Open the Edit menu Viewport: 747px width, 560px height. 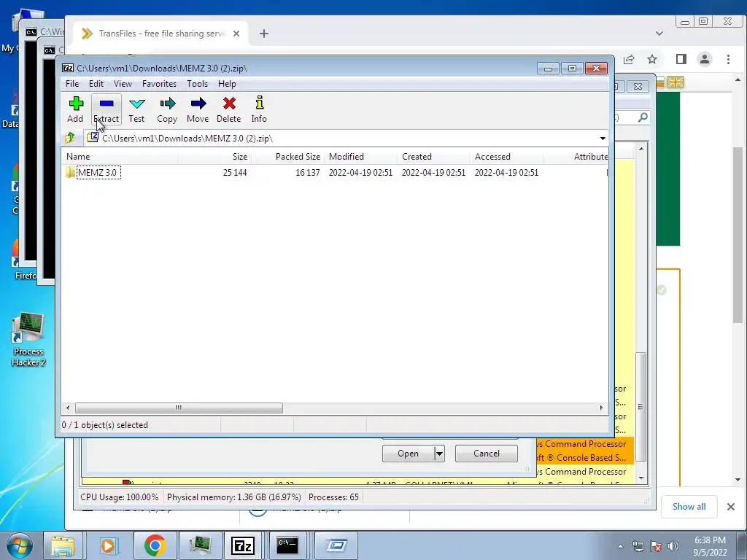pos(96,84)
